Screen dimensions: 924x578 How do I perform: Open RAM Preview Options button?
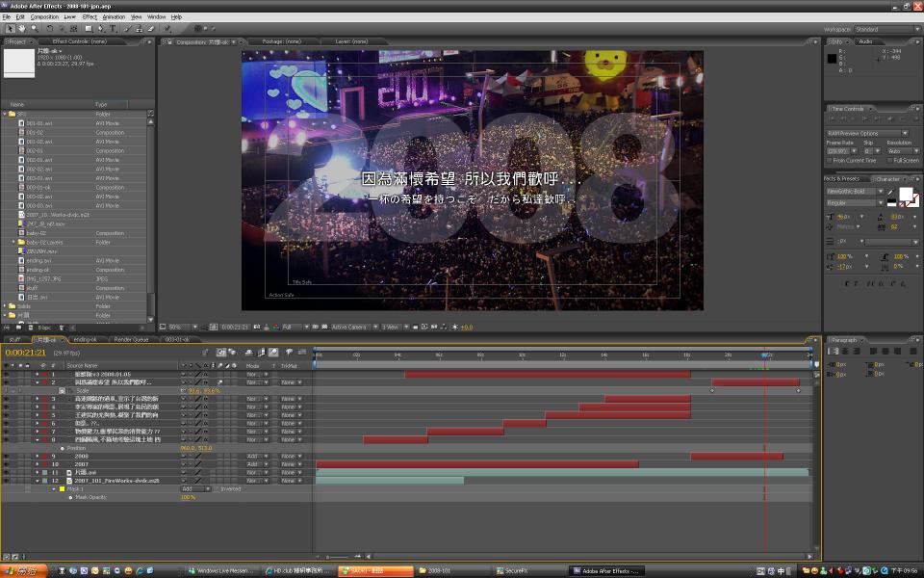(866, 133)
